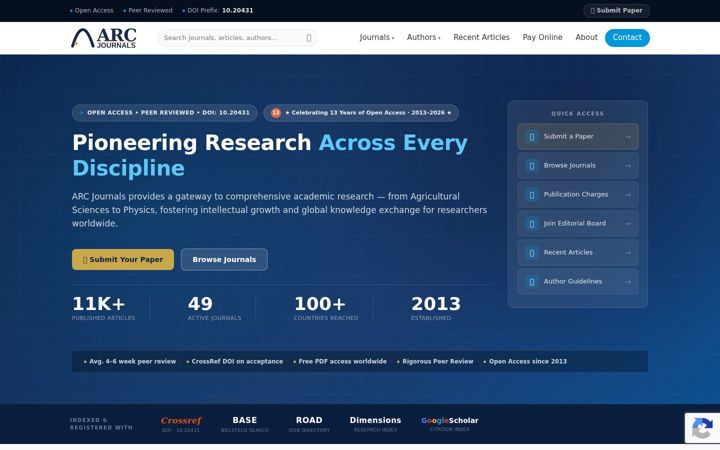The height and width of the screenshot is (450, 720).
Task: Click the Browse Journals hero button
Action: (224, 259)
